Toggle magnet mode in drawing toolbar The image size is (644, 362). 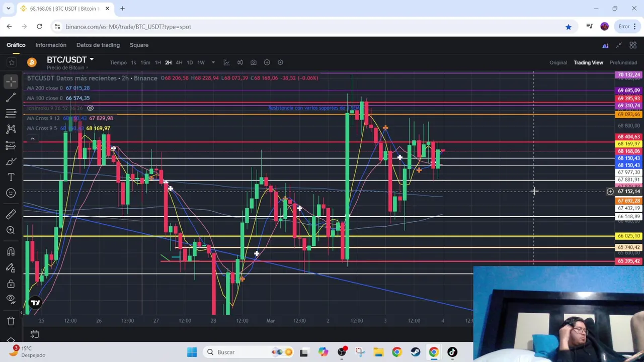[x=11, y=251]
